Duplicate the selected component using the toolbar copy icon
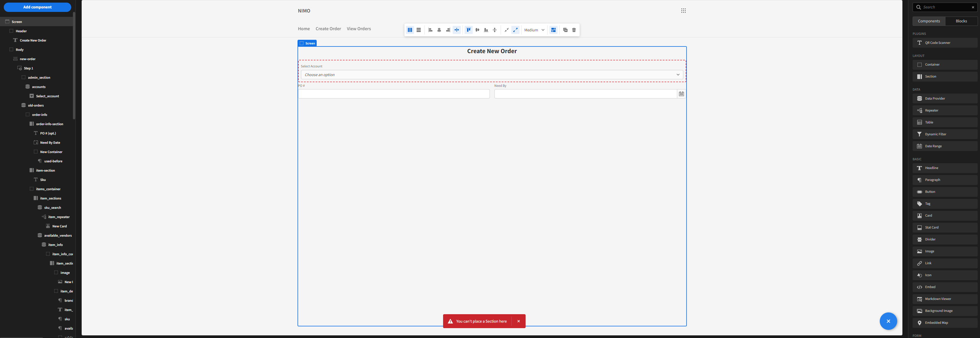 tap(565, 30)
